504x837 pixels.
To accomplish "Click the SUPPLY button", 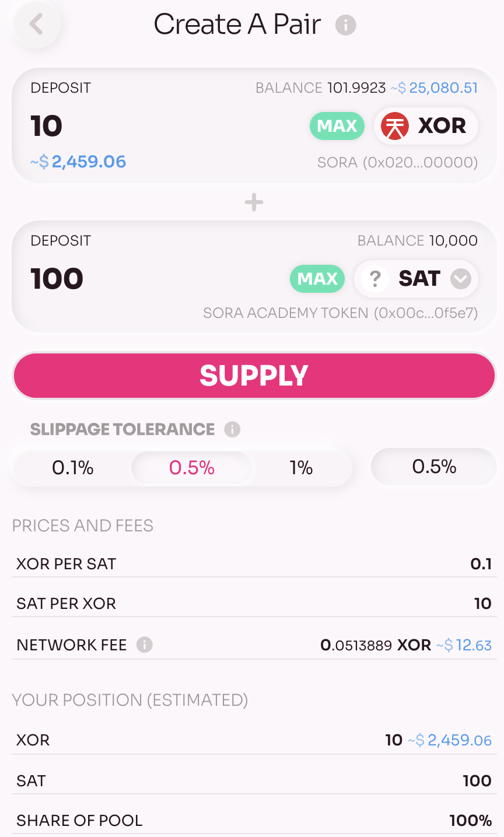I will pos(254,376).
